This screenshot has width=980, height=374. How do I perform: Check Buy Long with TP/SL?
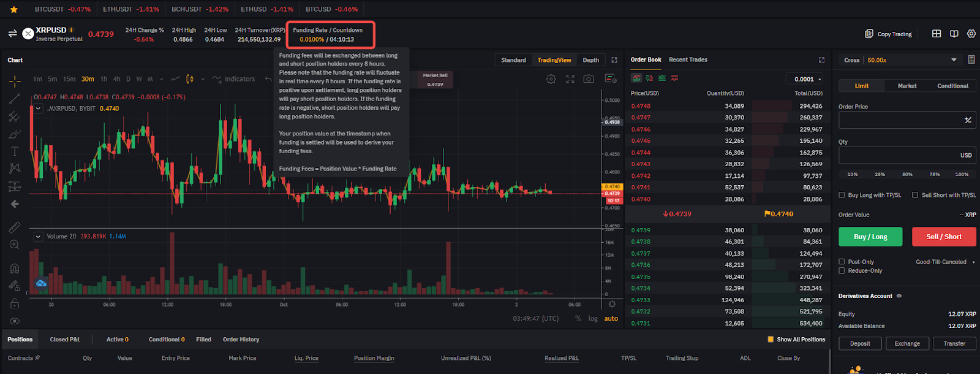point(842,195)
